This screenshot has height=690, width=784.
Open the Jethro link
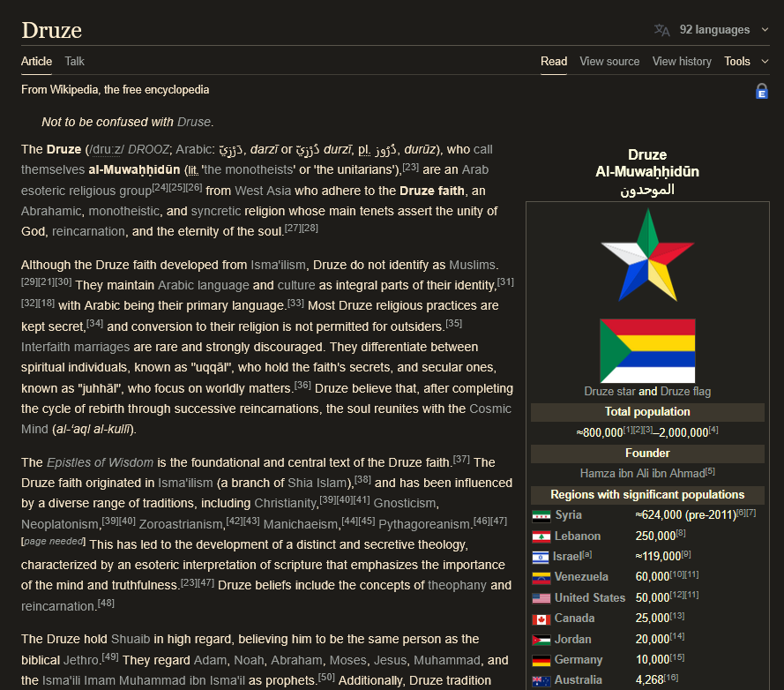80,661
